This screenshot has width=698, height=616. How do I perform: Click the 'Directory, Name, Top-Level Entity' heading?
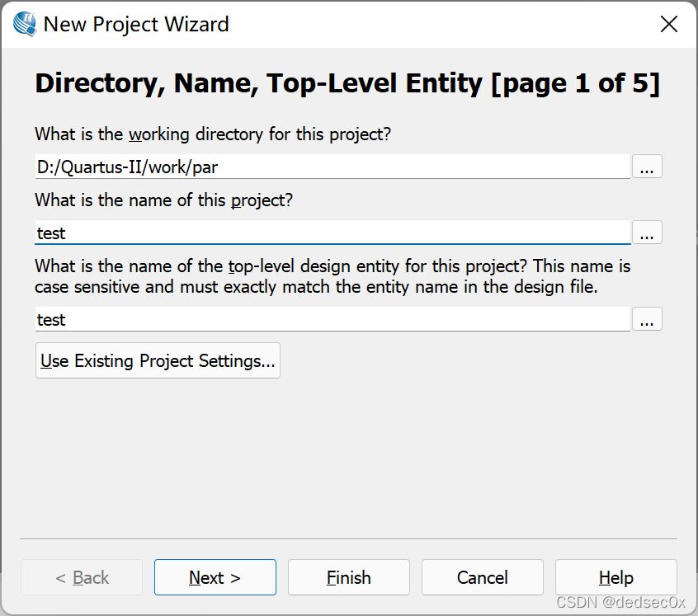tap(347, 83)
